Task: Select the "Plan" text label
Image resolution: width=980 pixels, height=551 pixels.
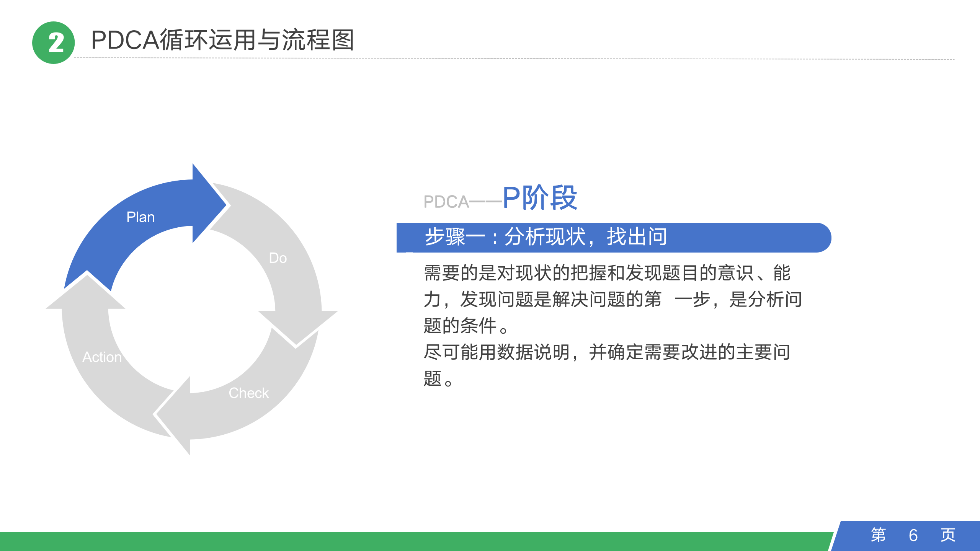Action: [x=140, y=217]
